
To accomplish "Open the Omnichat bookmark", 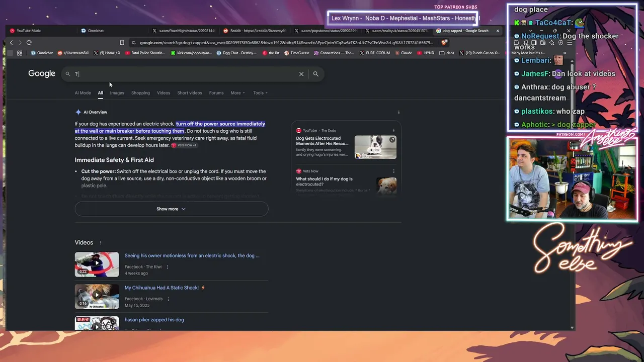I will click(42, 53).
